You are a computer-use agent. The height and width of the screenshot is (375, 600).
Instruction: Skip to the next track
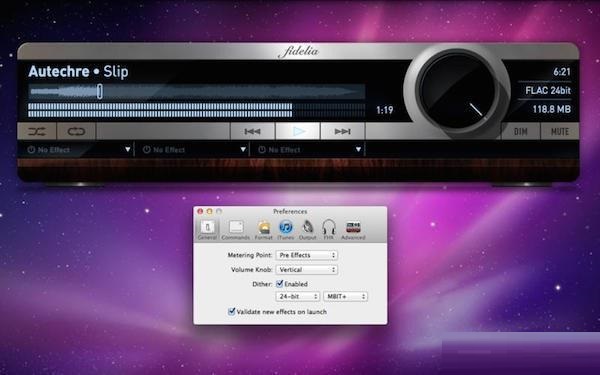click(342, 132)
